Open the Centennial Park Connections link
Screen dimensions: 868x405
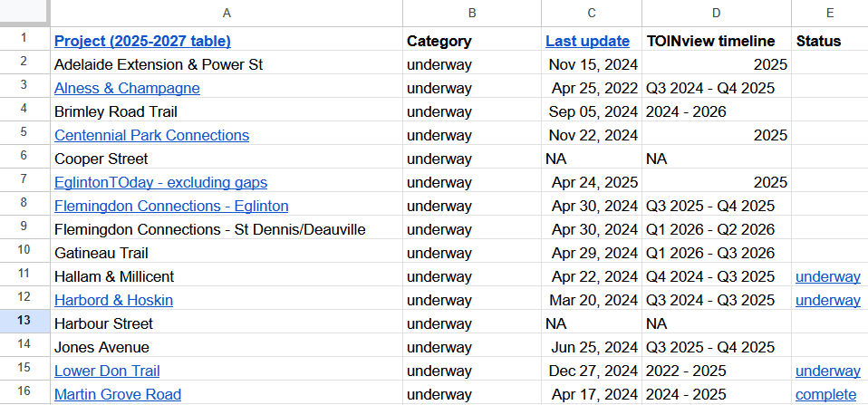151,135
